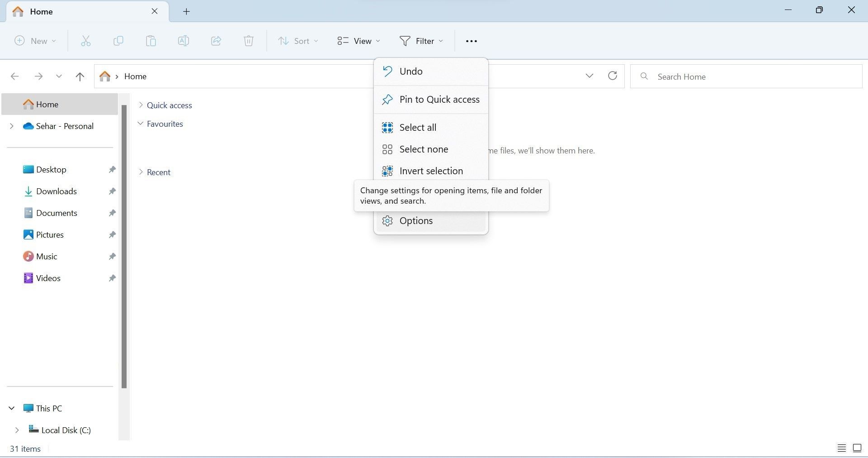Click the Rename icon in toolbar
This screenshot has height=458, width=868.
183,41
